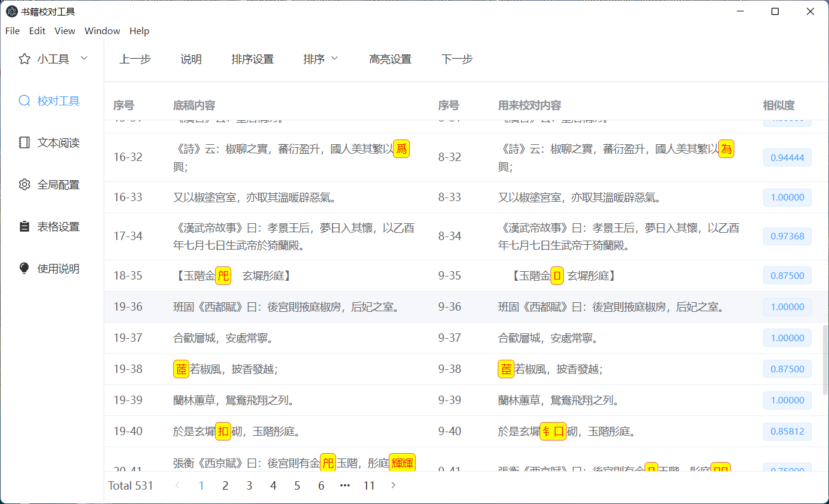Viewport: 829px width, 504px height.
Task: Click proof row number 8-32
Action: [450, 157]
